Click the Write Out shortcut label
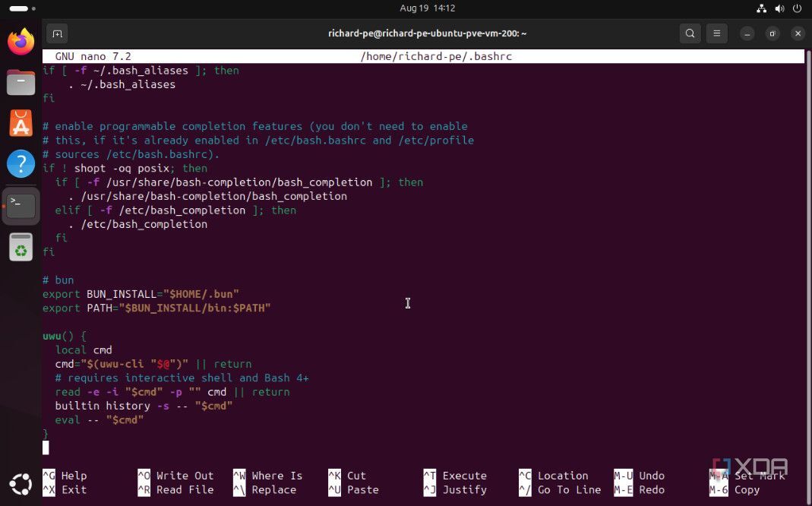The width and height of the screenshot is (812, 506). 185,476
